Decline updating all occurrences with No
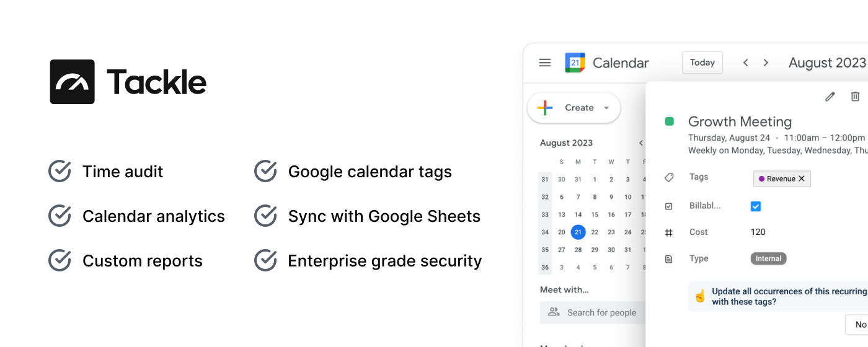This screenshot has width=868, height=347. click(x=859, y=325)
